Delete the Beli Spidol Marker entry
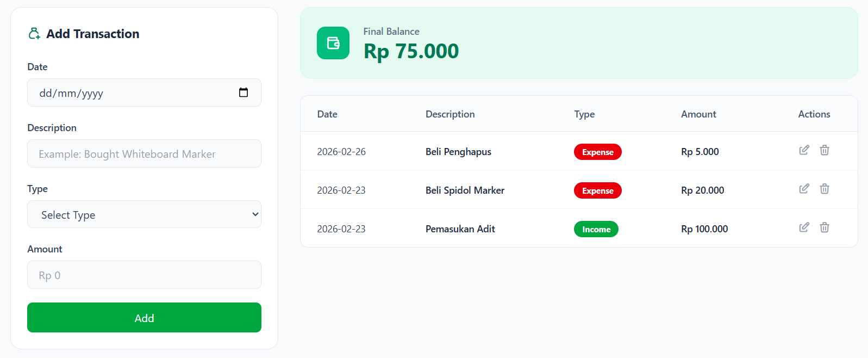Viewport: 868px width, 358px height. [x=825, y=189]
